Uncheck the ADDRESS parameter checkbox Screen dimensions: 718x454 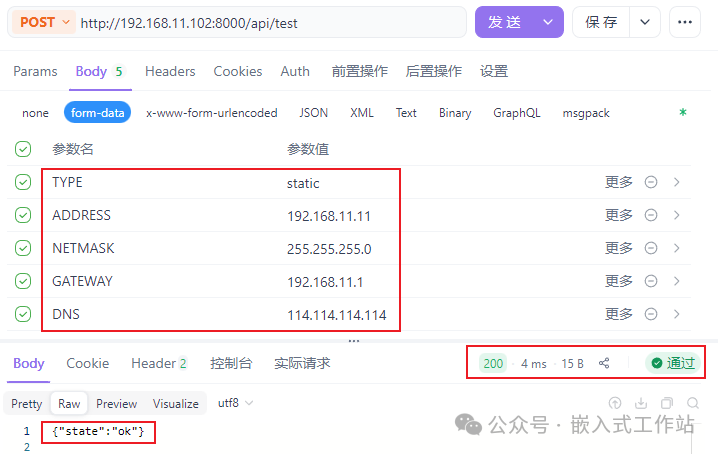click(23, 215)
